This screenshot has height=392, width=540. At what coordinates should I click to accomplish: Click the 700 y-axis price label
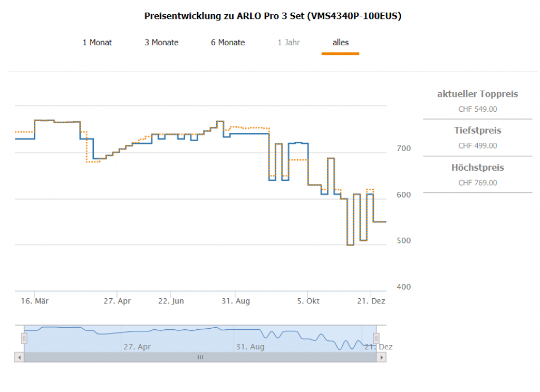click(403, 149)
